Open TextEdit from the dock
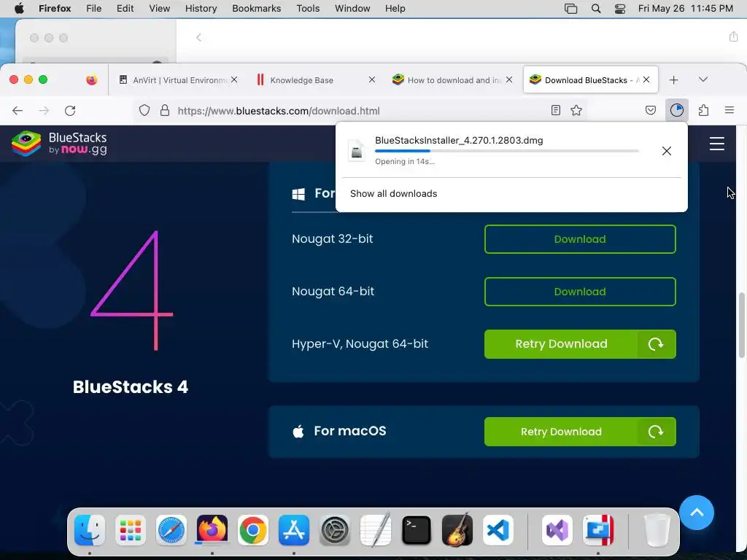 [376, 530]
